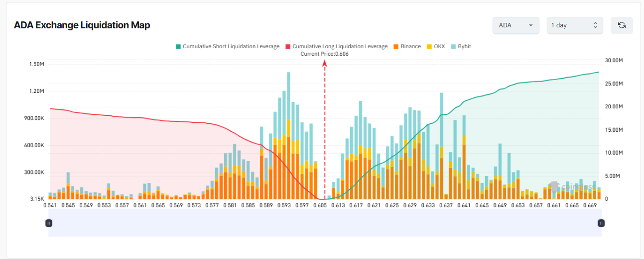Click the 0.625 price axis label

pos(392,205)
